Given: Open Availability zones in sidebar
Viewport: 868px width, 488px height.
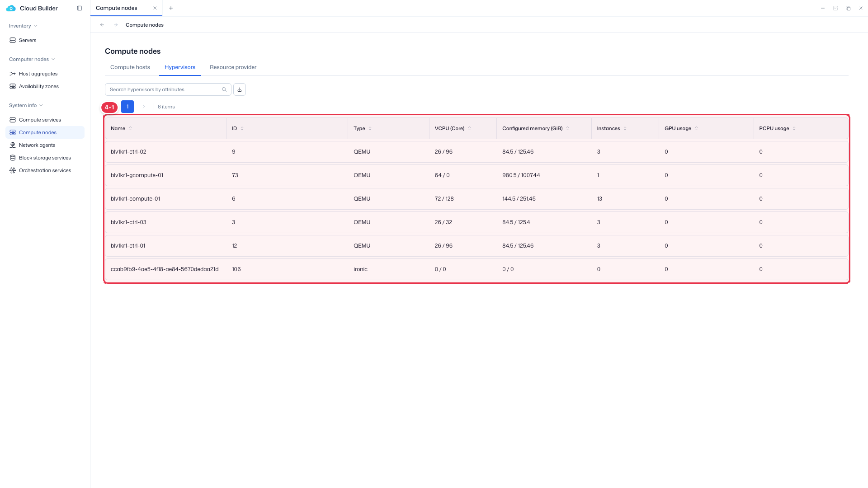Looking at the screenshot, I should [39, 86].
